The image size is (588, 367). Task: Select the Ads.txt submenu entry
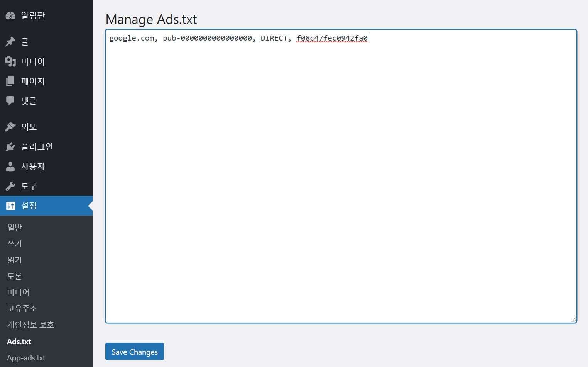click(19, 341)
